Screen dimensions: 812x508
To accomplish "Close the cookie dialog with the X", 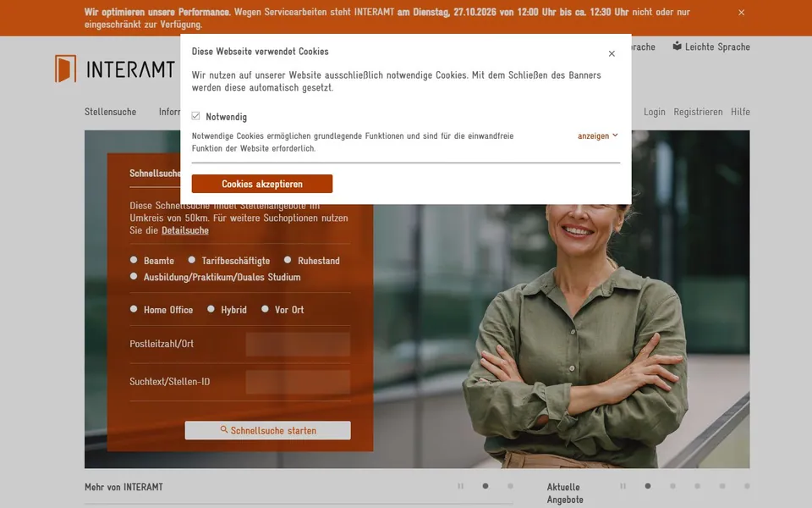I will click(x=612, y=53).
